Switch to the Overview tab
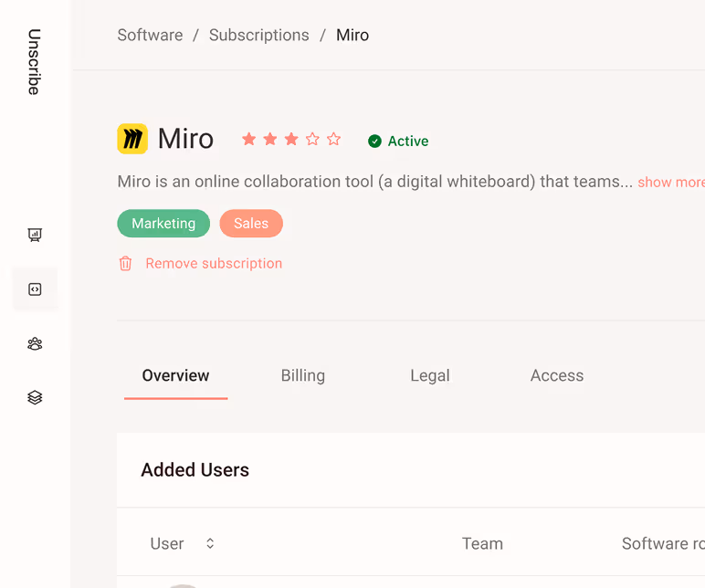 [x=175, y=376]
